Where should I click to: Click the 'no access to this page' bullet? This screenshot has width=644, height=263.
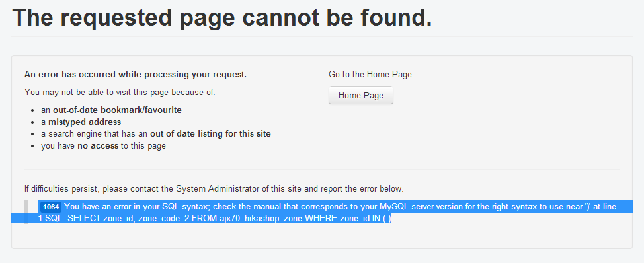click(104, 145)
